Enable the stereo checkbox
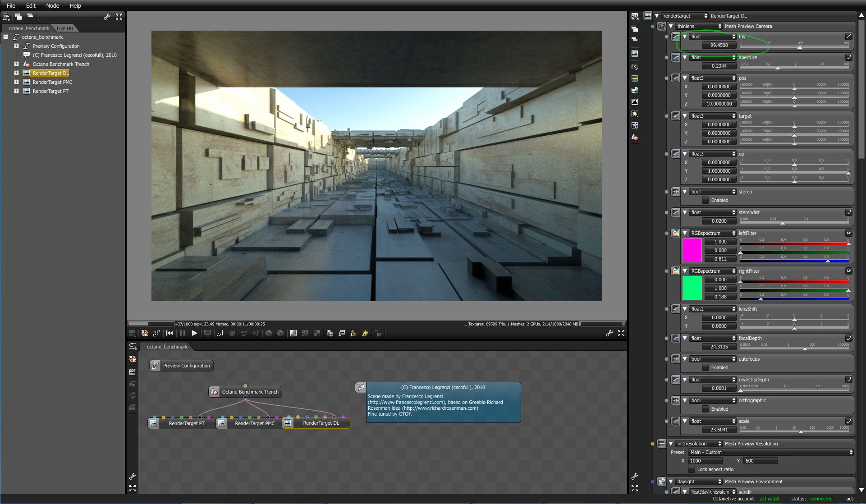 coord(706,200)
